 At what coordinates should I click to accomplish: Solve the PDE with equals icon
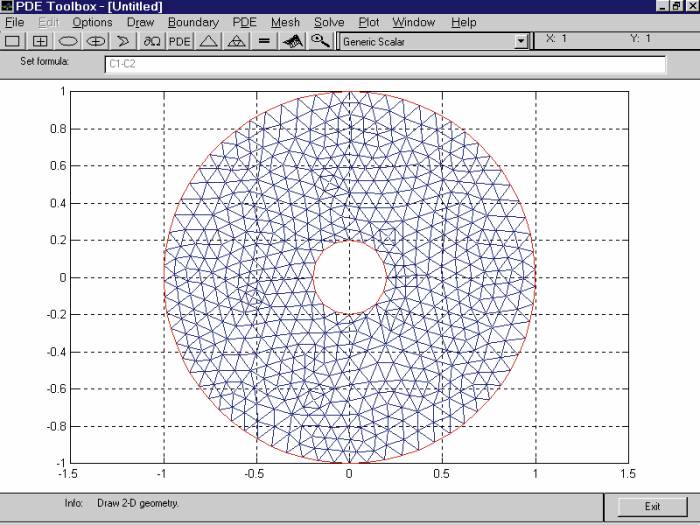pos(264,41)
